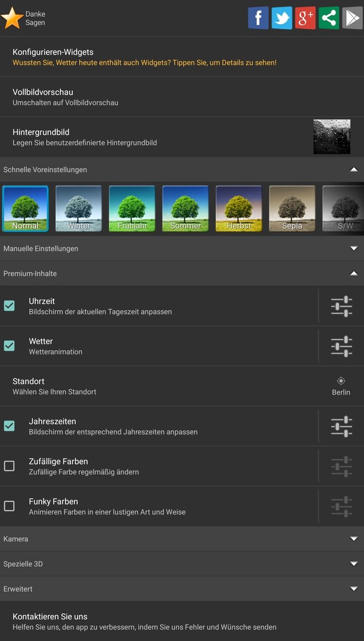This screenshot has height=641, width=364.
Task: Uncheck the Wetter animation checkbox
Action: (x=9, y=346)
